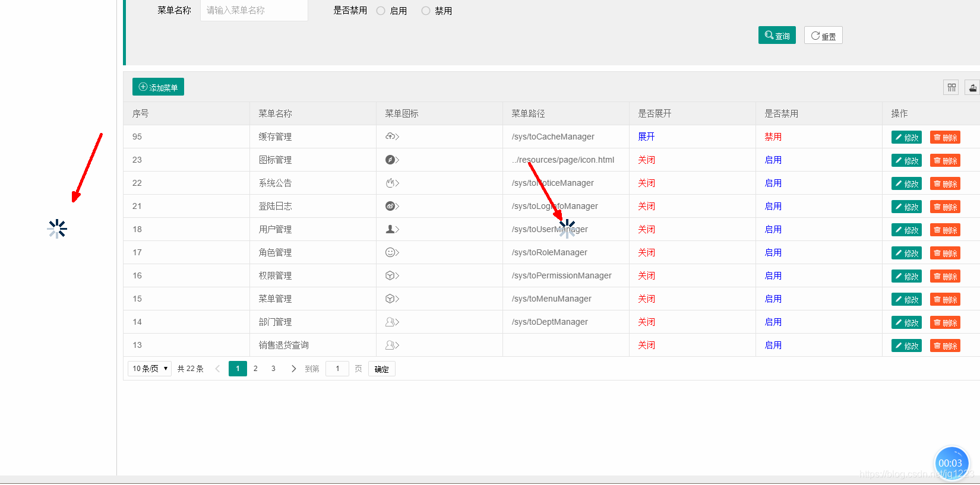Open the column filter grid icon
Image resolution: width=980 pixels, height=485 pixels.
951,88
